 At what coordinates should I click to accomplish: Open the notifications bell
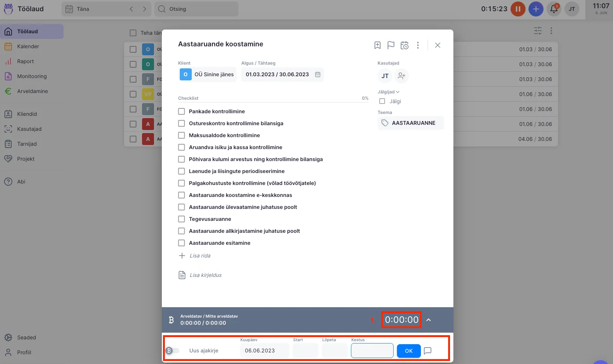(x=554, y=9)
